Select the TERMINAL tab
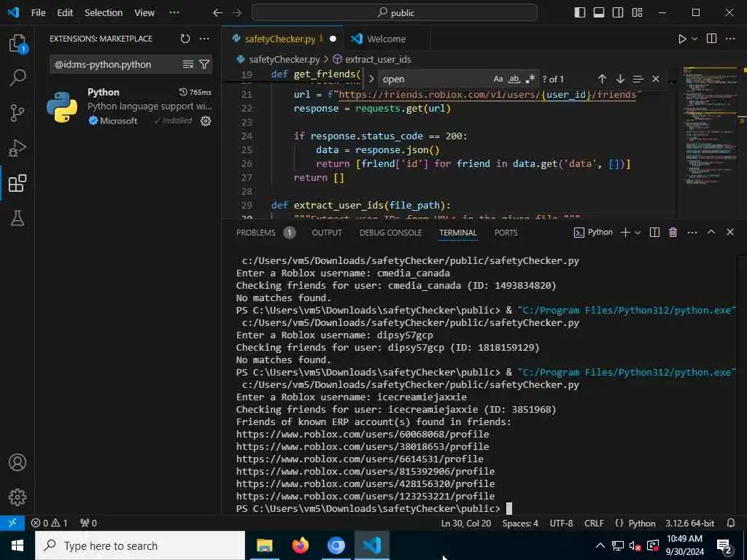The height and width of the screenshot is (560, 747). point(458,233)
